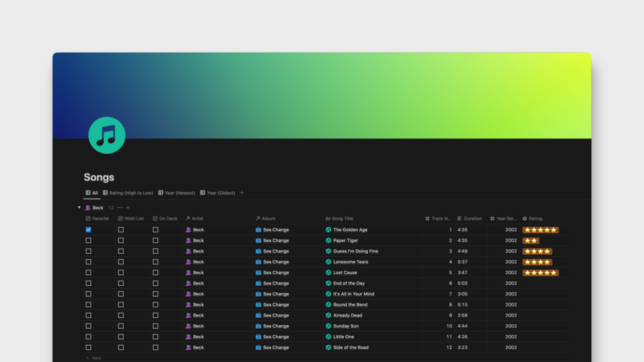644x362 pixels.
Task: Uncheck Favorite for The Golden Age
Action: point(88,230)
